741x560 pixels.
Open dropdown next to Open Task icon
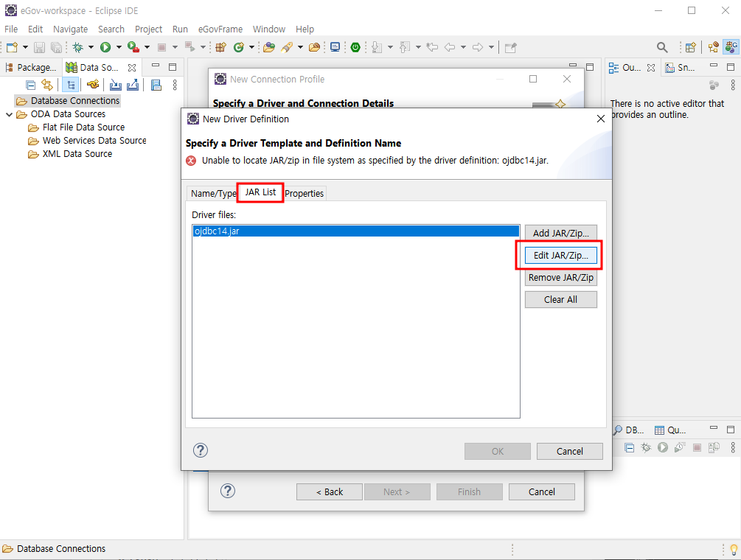tap(300, 47)
